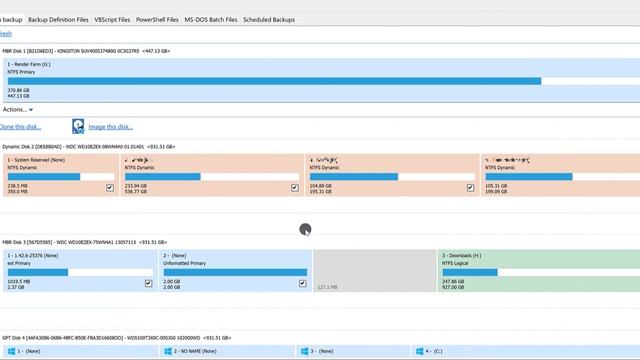Click System Reserved partition usage bar
640x360 pixels.
(x=61, y=177)
